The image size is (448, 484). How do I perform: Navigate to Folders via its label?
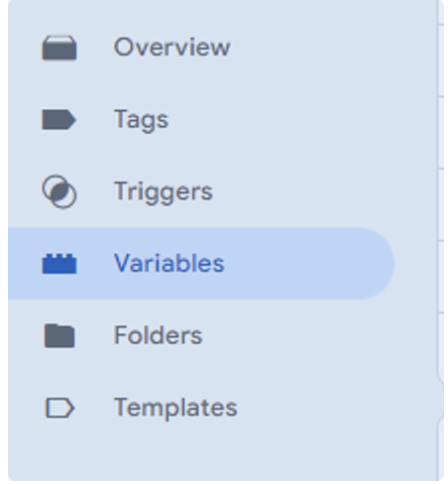[x=158, y=335]
